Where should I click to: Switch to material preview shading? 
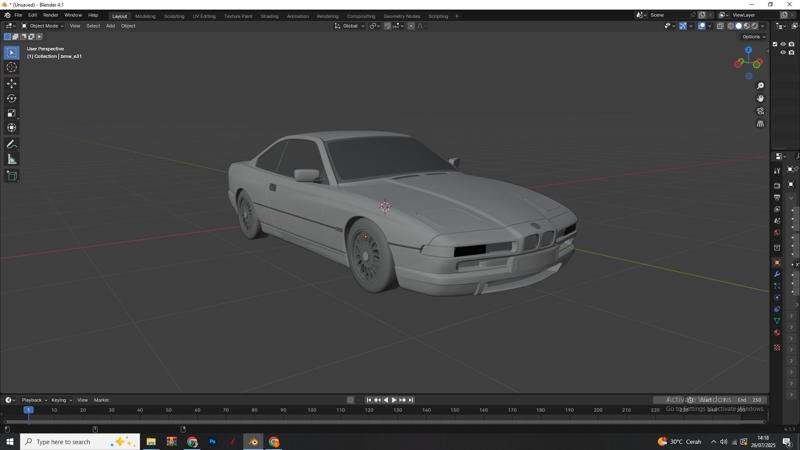tap(746, 26)
